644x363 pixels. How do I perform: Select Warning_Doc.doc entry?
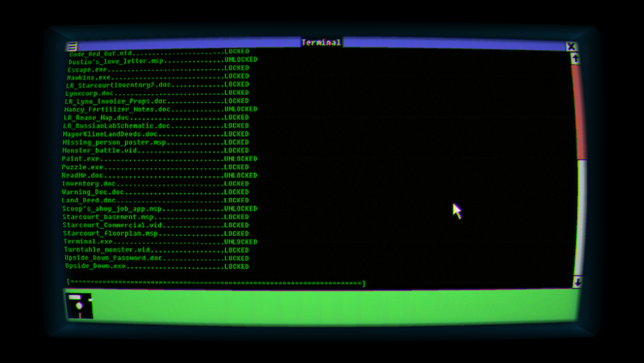(x=155, y=192)
